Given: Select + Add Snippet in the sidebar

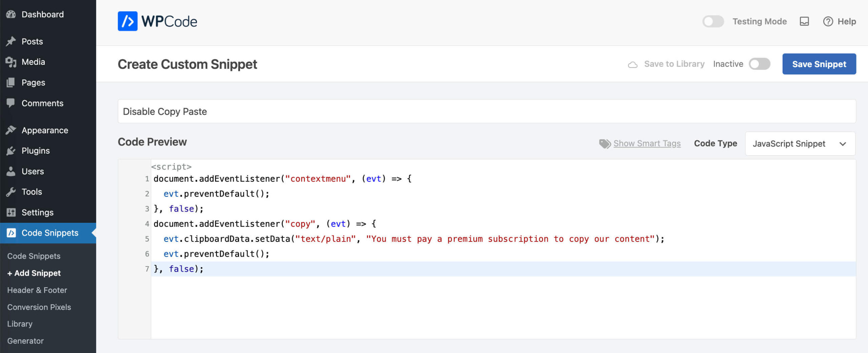Looking at the screenshot, I should 34,273.
